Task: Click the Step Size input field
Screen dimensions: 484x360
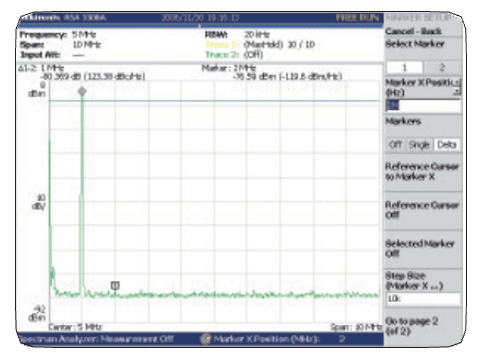Action: tap(423, 299)
